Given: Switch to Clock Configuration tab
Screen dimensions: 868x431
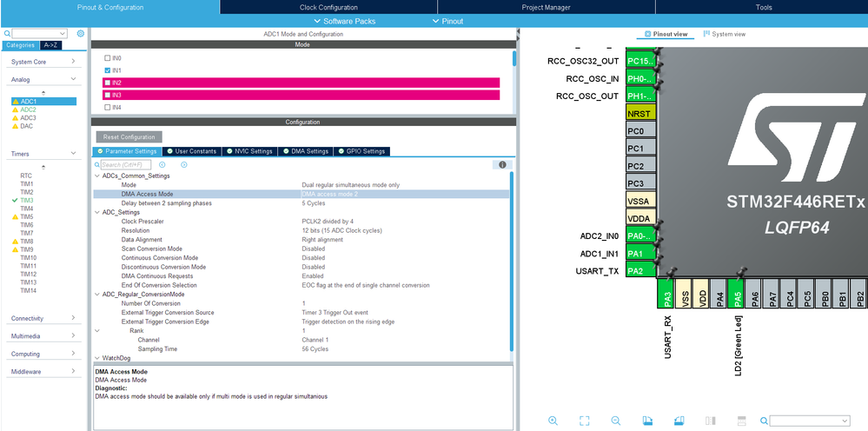Looking at the screenshot, I should [x=328, y=7].
